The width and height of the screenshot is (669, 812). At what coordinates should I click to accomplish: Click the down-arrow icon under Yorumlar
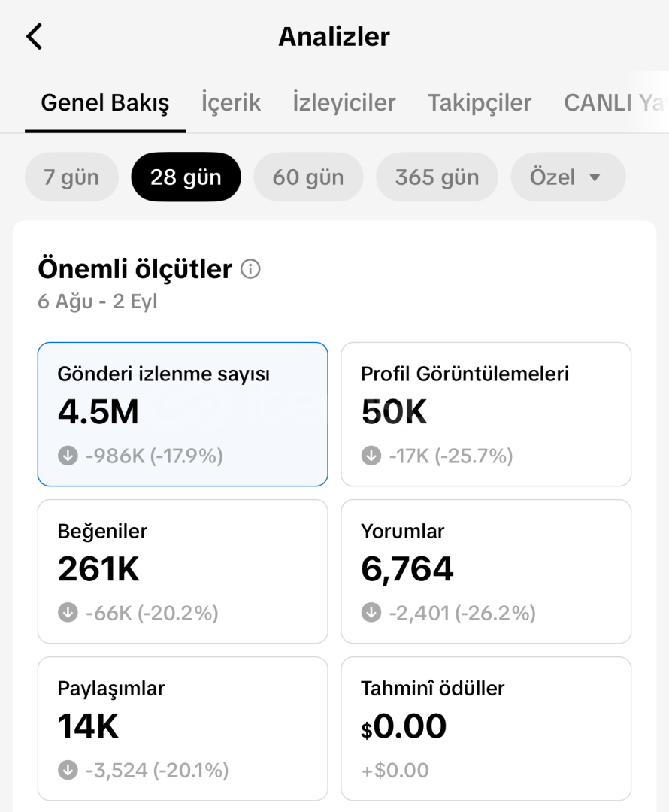tap(371, 613)
